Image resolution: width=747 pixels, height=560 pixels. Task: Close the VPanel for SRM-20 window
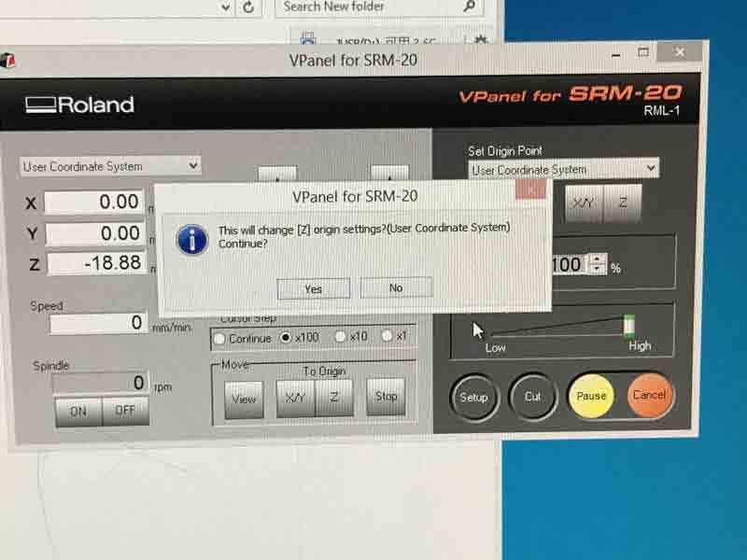point(680,52)
